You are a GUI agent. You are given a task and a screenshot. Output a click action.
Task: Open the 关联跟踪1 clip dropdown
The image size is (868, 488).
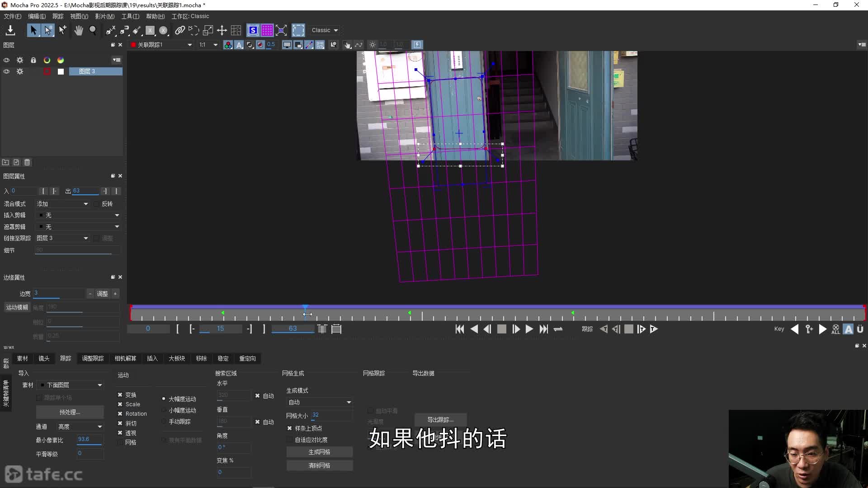161,45
